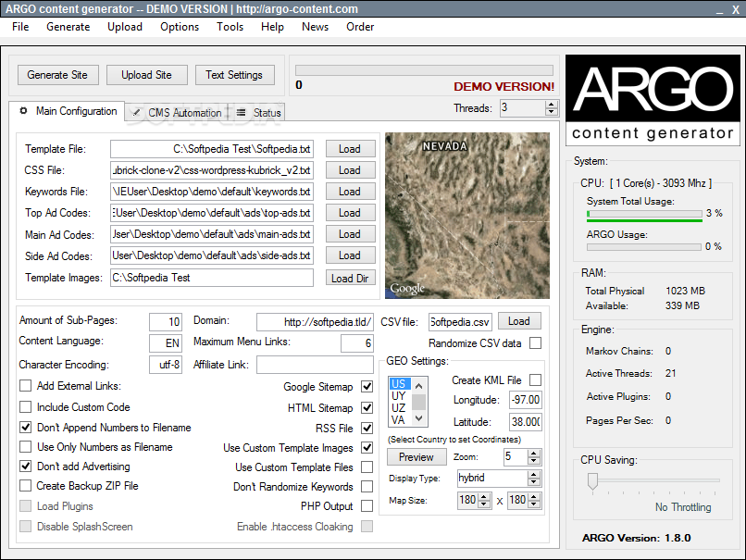Click the Affiliate Link input field
The height and width of the screenshot is (560, 746).
(x=315, y=365)
